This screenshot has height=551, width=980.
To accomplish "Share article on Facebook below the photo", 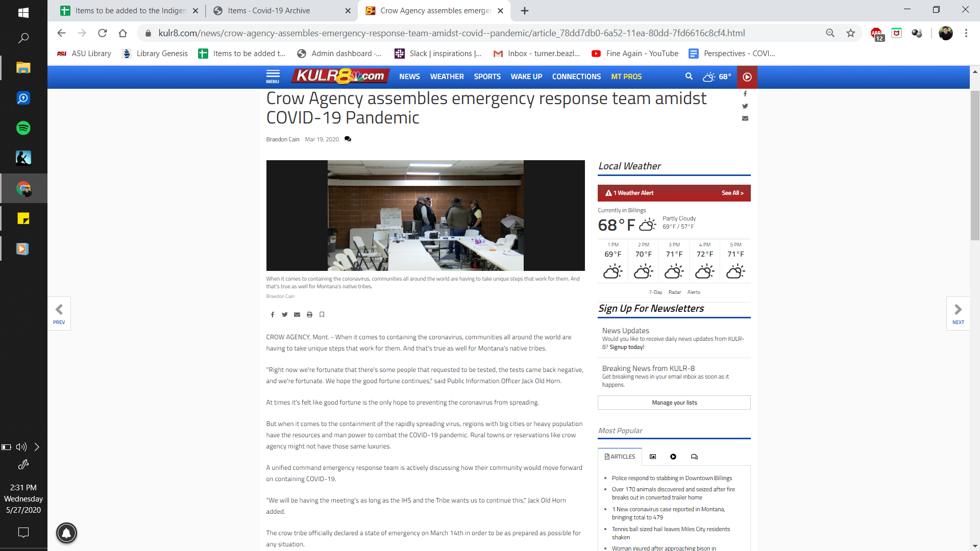I will click(273, 315).
